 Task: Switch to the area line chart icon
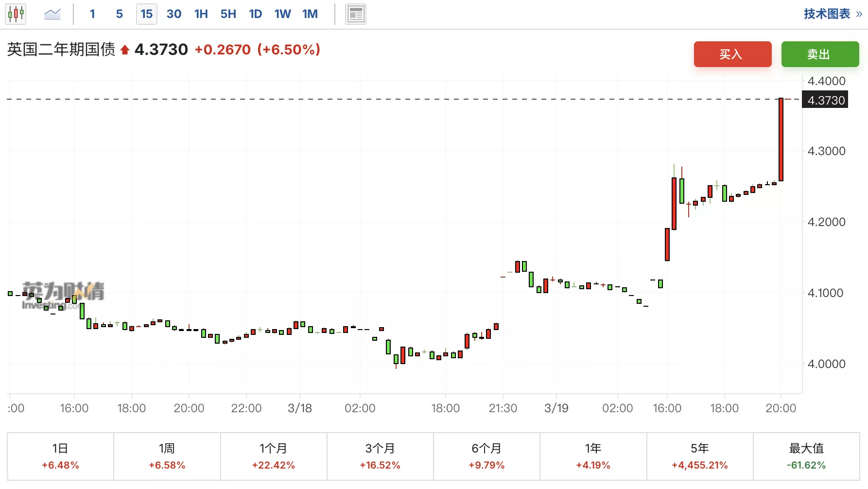pos(52,14)
